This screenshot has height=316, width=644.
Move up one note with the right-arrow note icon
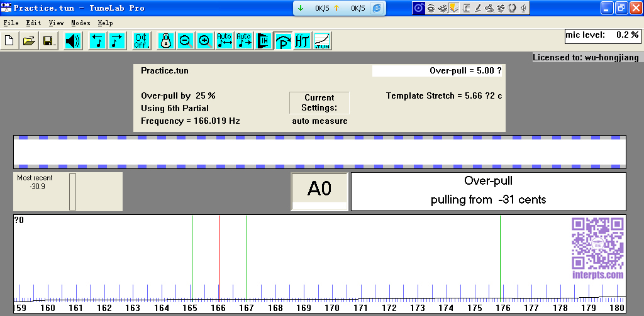coord(117,41)
